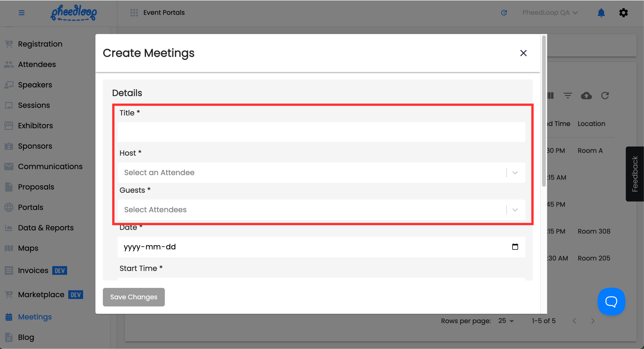Change rows per page dropdown
This screenshot has width=644, height=349.
[x=506, y=321]
